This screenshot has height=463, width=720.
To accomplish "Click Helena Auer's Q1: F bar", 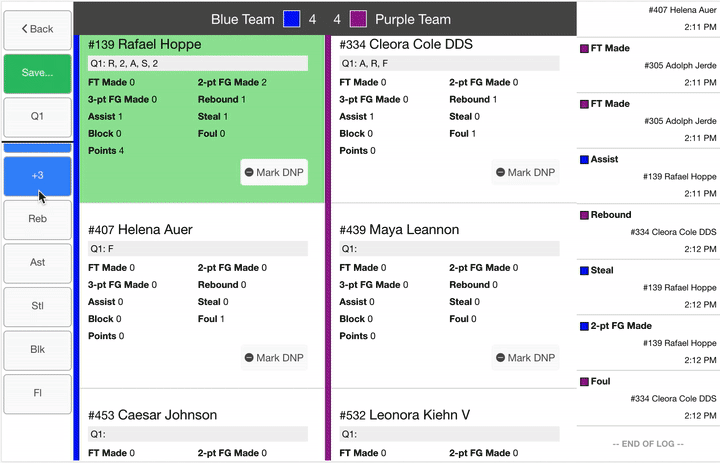I will coord(198,249).
